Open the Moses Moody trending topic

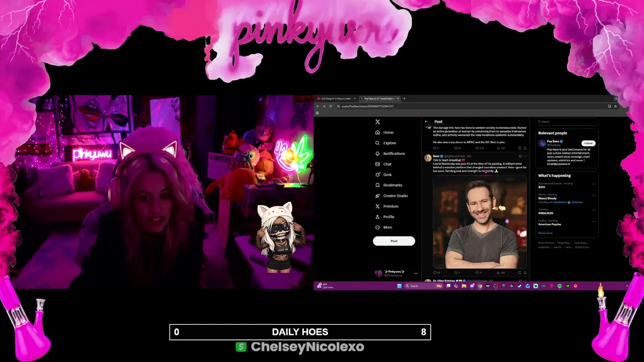click(x=547, y=198)
